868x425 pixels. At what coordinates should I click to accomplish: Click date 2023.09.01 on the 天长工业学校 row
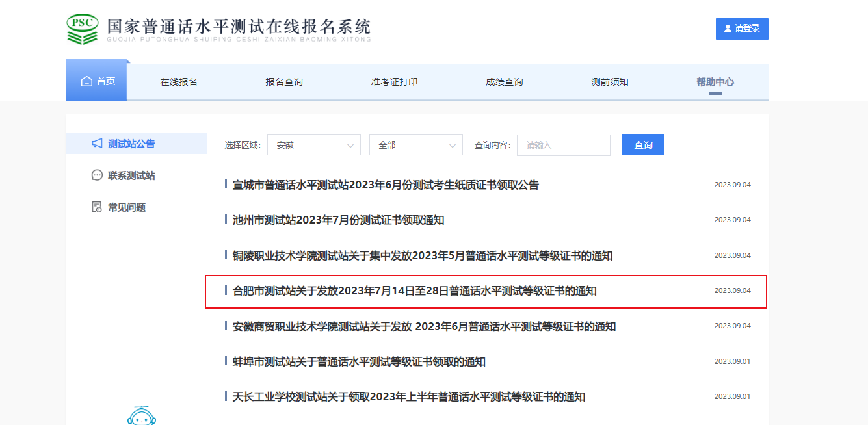[732, 396]
